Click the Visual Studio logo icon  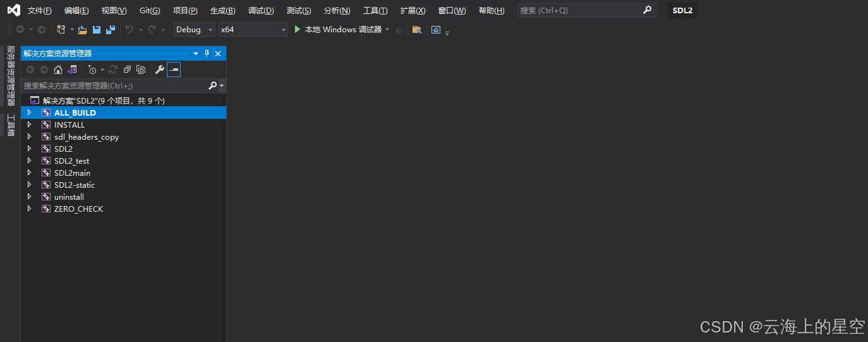[x=13, y=10]
